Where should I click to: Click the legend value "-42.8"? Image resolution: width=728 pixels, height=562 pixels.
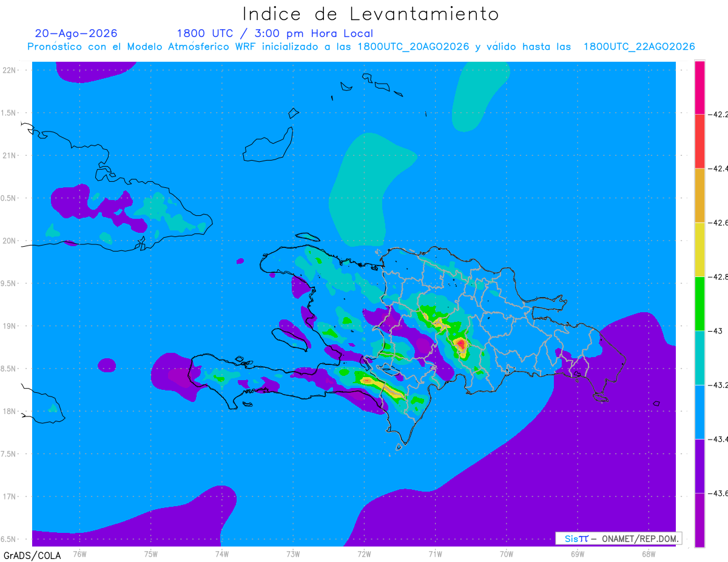718,276
